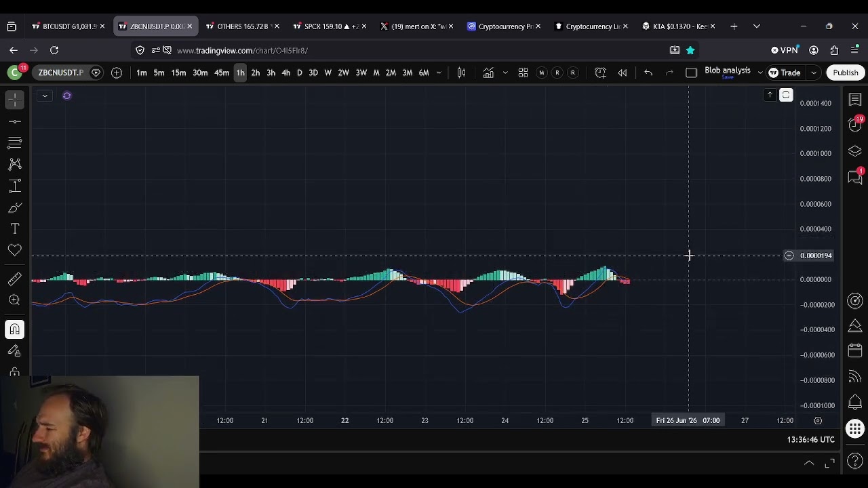
Task: Open the indicator templates grid
Action: 523,73
